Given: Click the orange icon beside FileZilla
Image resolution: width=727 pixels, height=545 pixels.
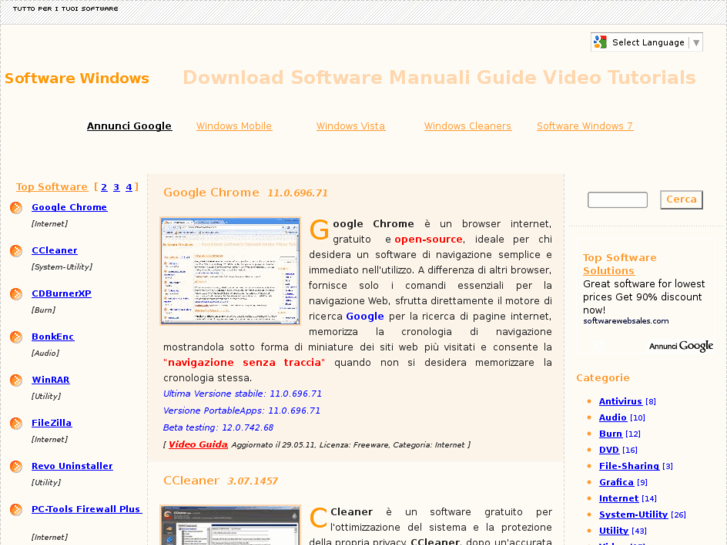Looking at the screenshot, I should [x=16, y=423].
